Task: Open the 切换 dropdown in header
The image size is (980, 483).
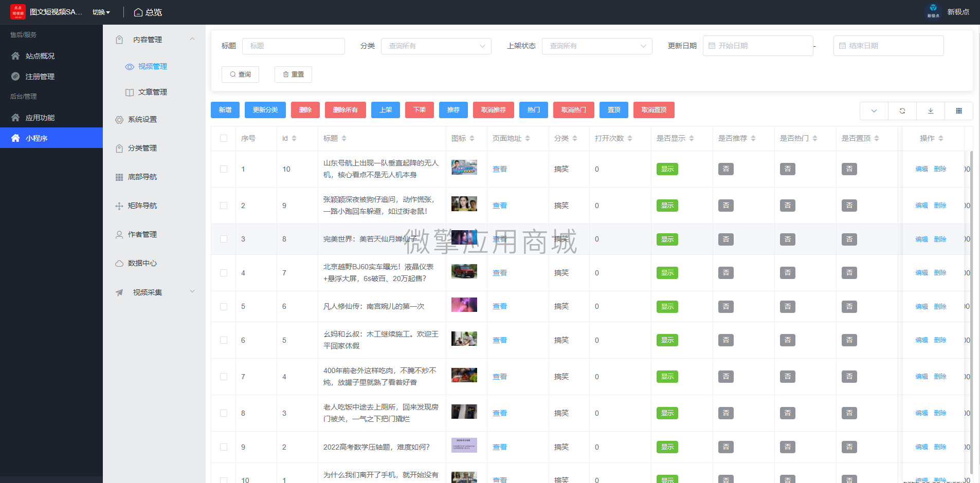Action: coord(101,12)
